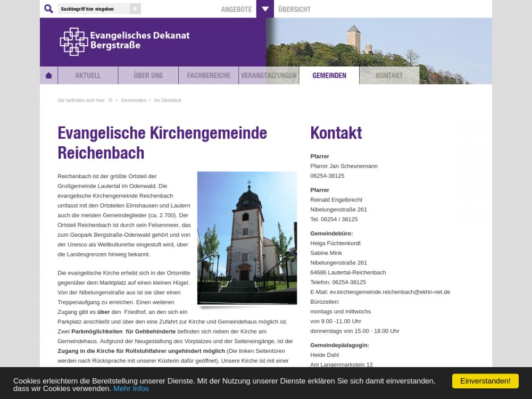532x399 pixels.
Task: Open the Übersicht menu
Action: (x=294, y=9)
